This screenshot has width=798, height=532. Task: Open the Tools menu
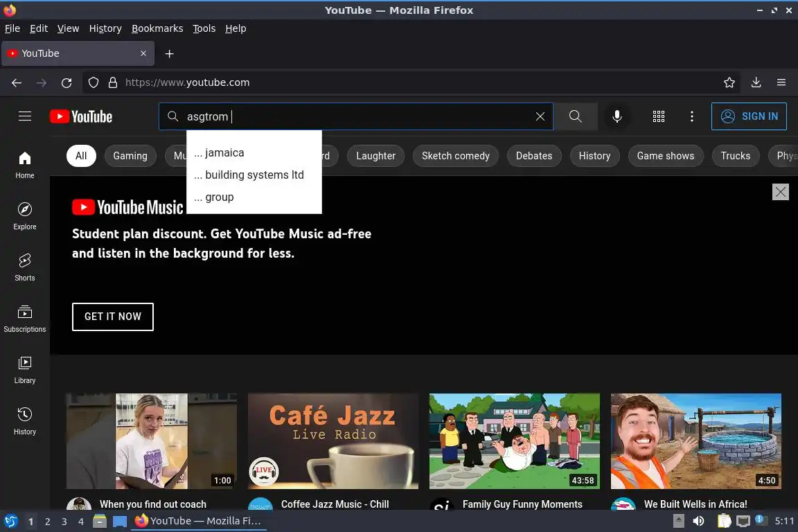204,28
